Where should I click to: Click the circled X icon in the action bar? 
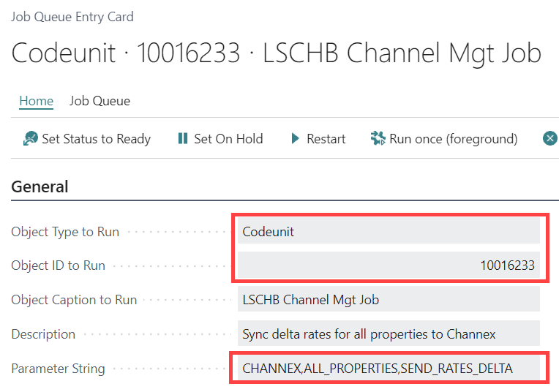pyautogui.click(x=550, y=138)
